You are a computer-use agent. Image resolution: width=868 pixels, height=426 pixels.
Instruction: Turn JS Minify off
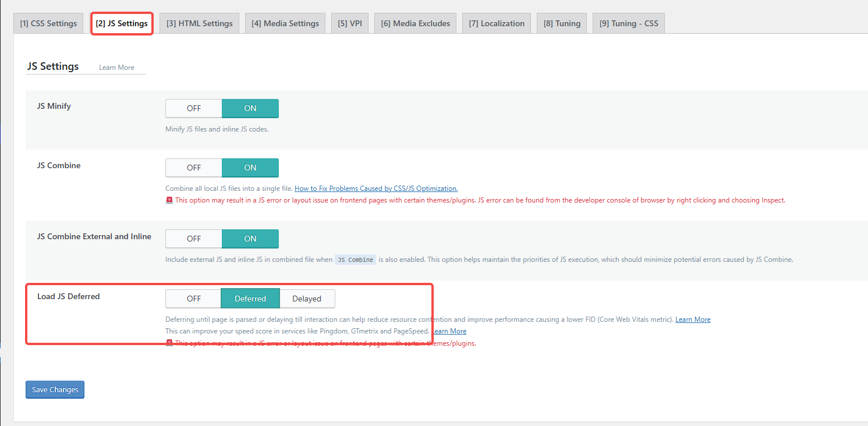pos(194,108)
